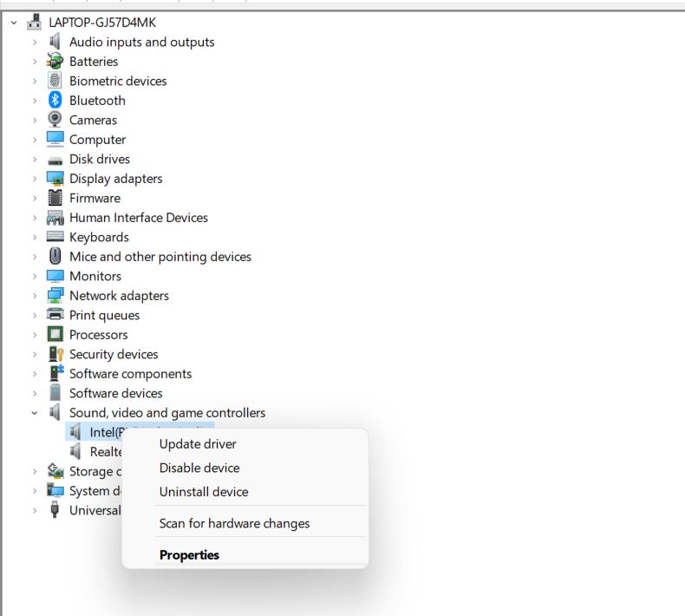Select the Human Interface Devices item
Screen dimensions: 685x616
pos(138,218)
